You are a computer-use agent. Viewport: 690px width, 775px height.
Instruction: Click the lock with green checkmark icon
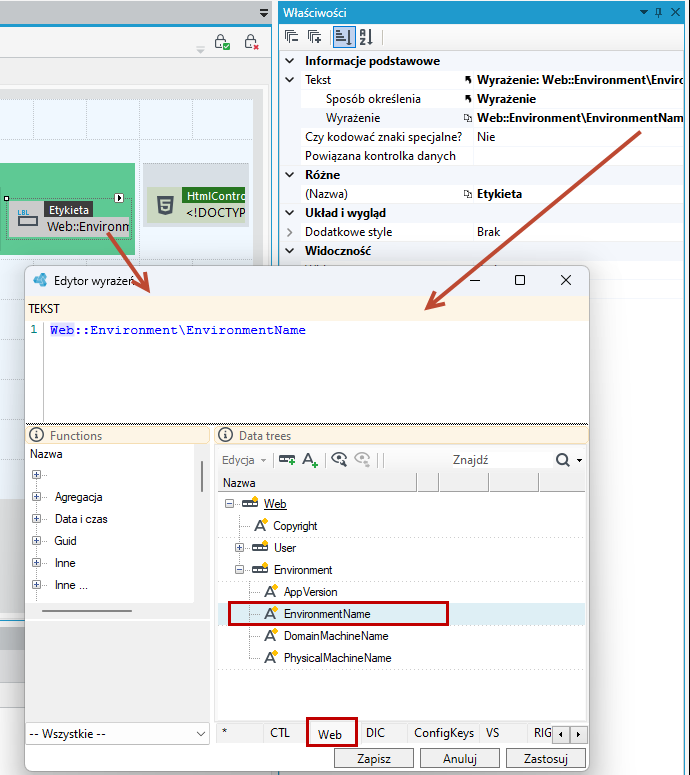222,42
